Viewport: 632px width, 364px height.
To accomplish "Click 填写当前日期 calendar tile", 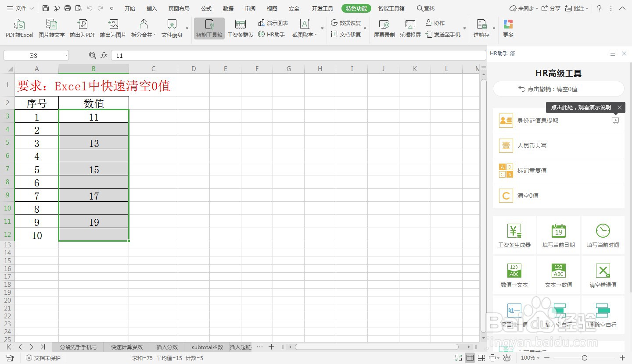I will coord(559,235).
